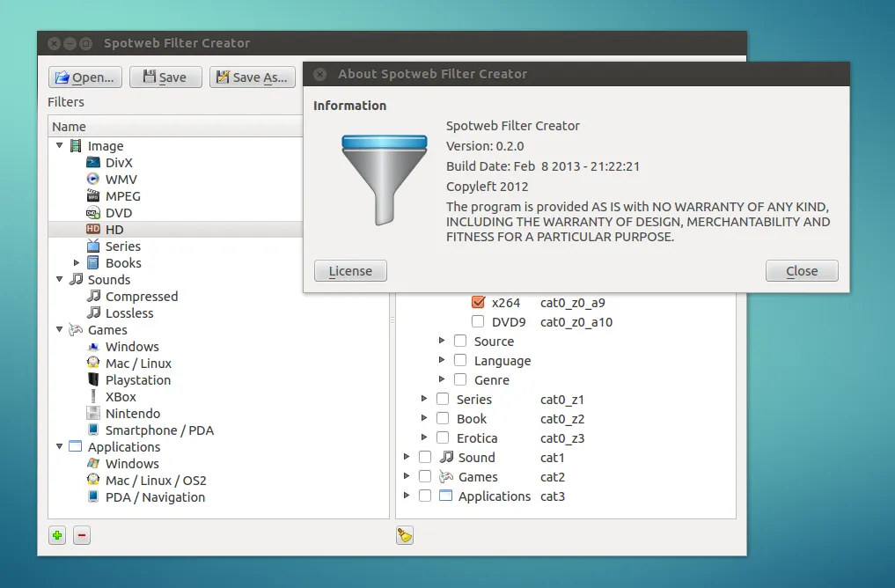Enable the DVD9 checkbox

(x=478, y=321)
